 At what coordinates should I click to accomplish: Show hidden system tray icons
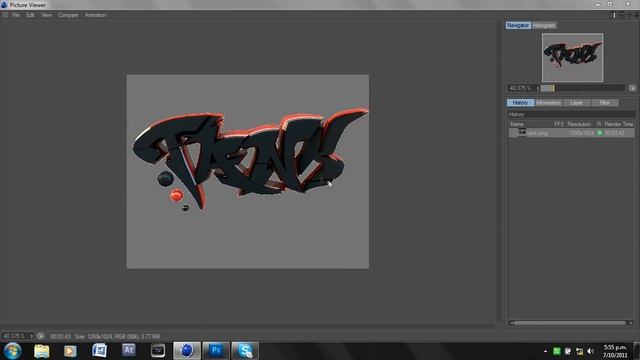545,351
